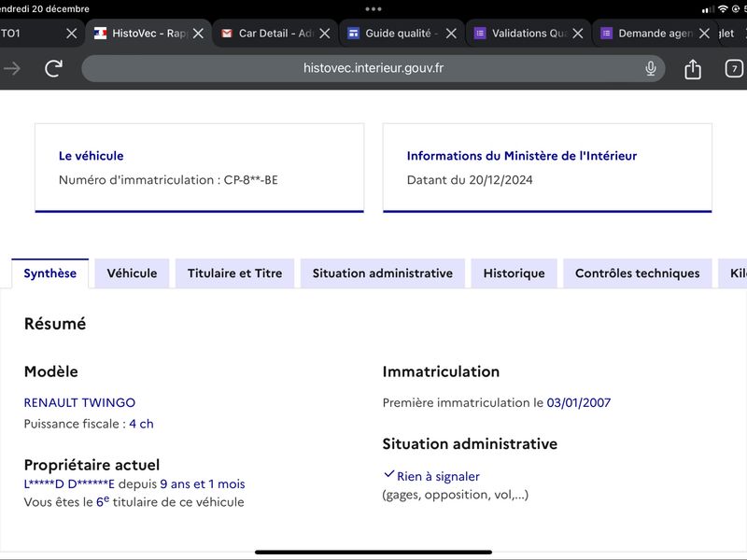Image resolution: width=747 pixels, height=560 pixels.
Task: Open the share sheet icon
Action: (x=693, y=69)
